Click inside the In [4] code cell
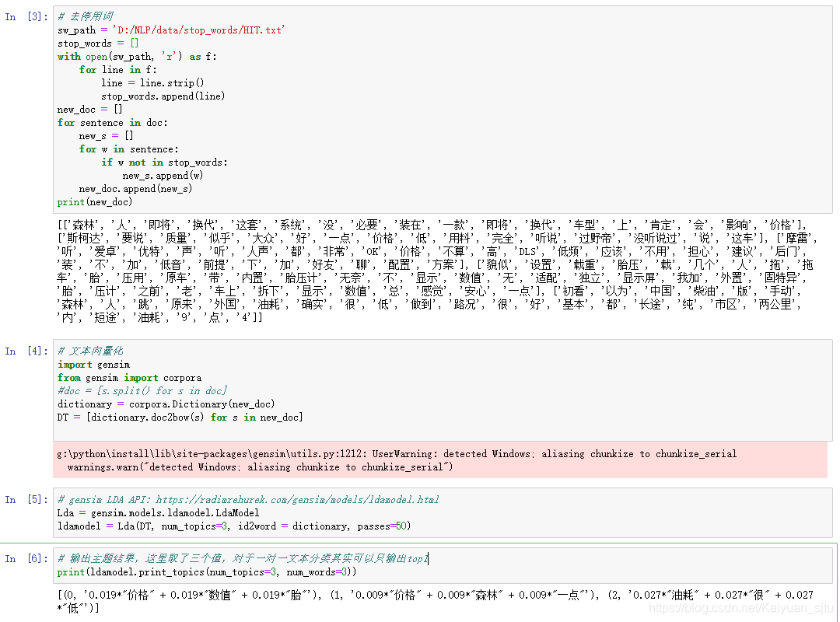This screenshot has height=622, width=840. (x=443, y=390)
